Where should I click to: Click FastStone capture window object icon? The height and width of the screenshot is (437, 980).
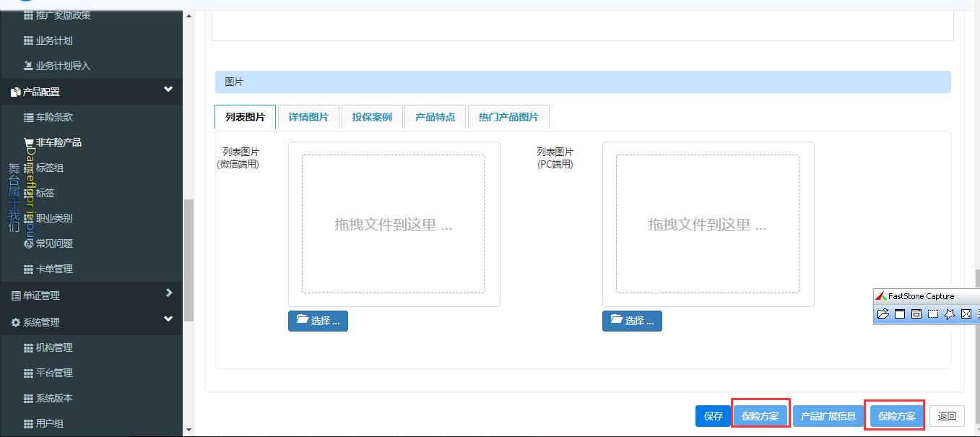point(916,313)
